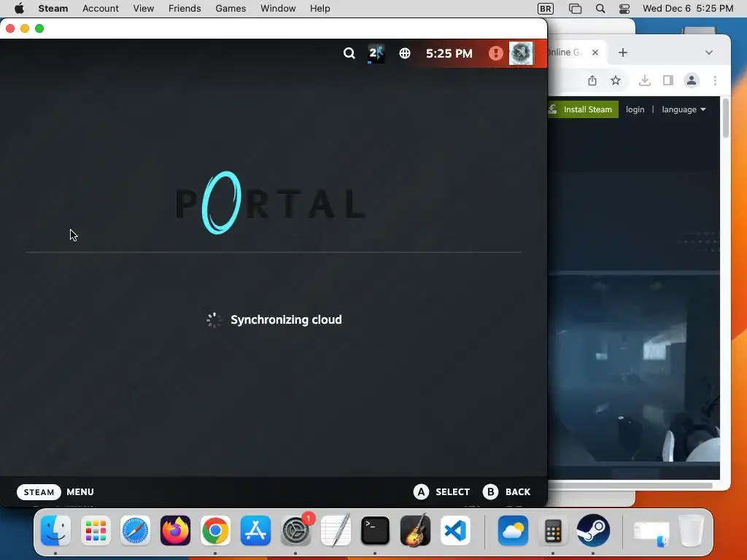The image size is (747, 560).
Task: Click the Chrome share page icon
Action: click(x=592, y=80)
